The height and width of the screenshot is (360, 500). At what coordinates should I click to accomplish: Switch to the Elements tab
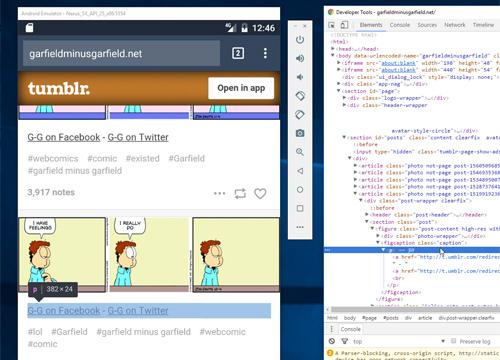tap(371, 25)
